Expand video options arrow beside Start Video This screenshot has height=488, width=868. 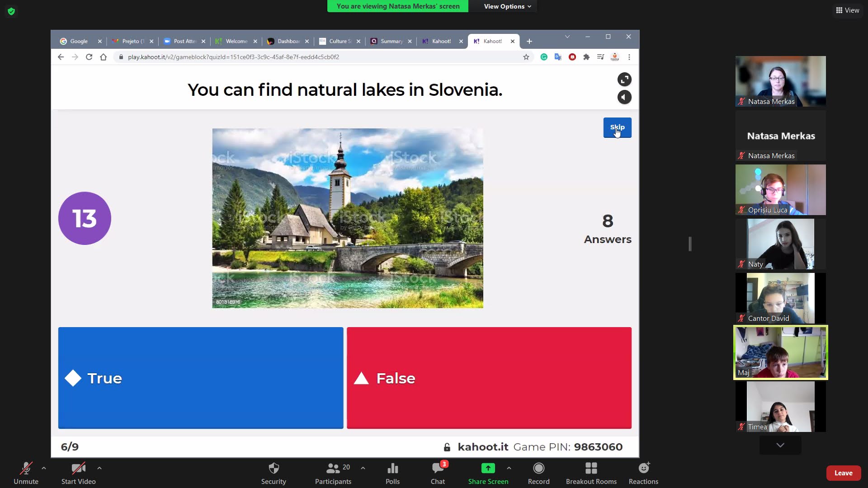(99, 468)
